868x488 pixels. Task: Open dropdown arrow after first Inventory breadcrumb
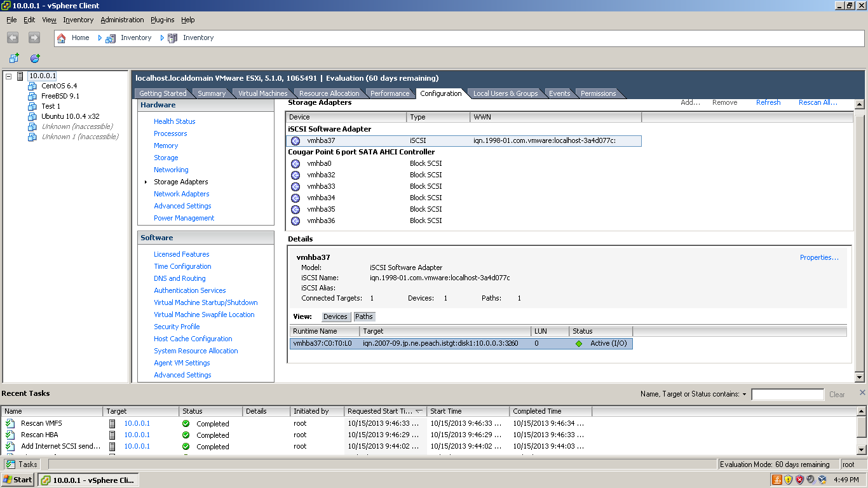[x=162, y=38]
